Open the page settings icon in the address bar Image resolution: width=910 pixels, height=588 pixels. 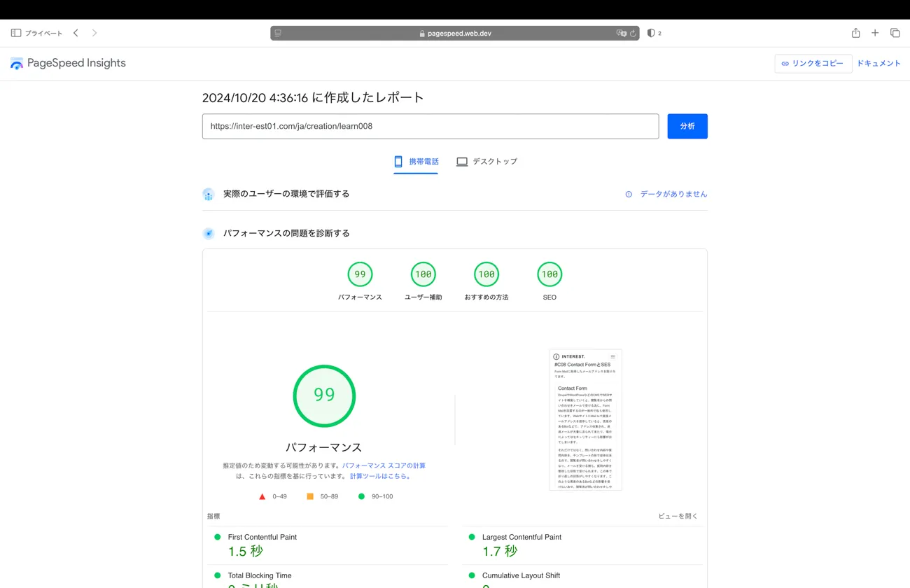pos(278,33)
